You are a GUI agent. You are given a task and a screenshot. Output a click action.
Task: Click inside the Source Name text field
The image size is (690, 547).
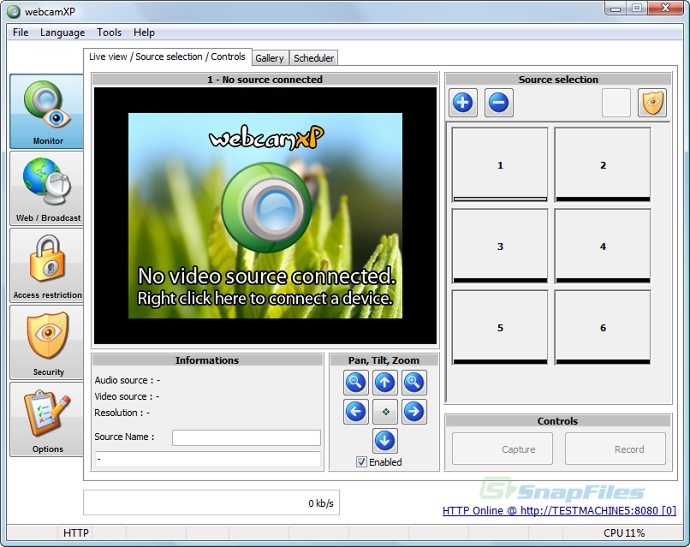pyautogui.click(x=246, y=437)
